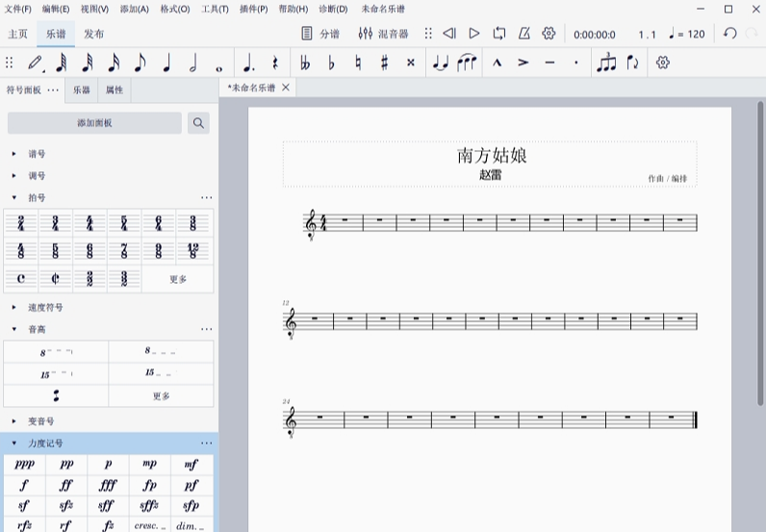Click 更多 in pitch palette

click(x=162, y=395)
